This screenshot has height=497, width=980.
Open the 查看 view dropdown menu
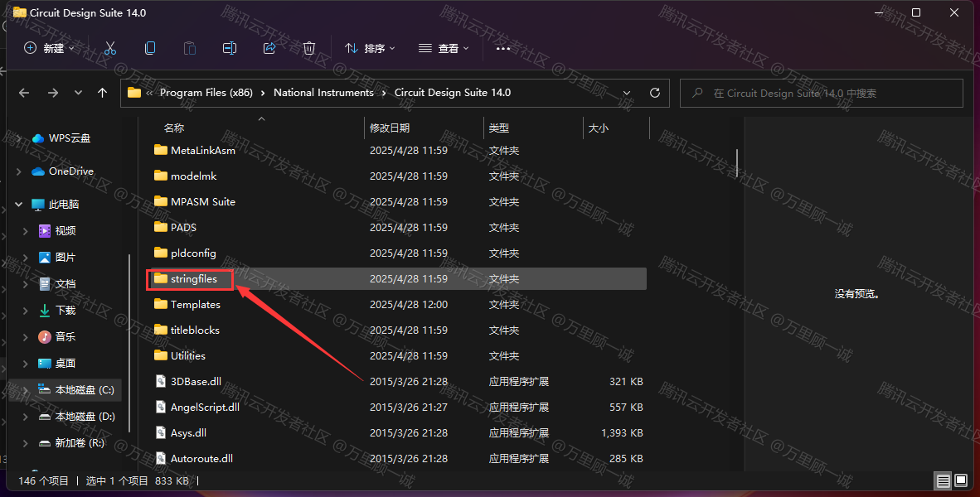click(444, 48)
